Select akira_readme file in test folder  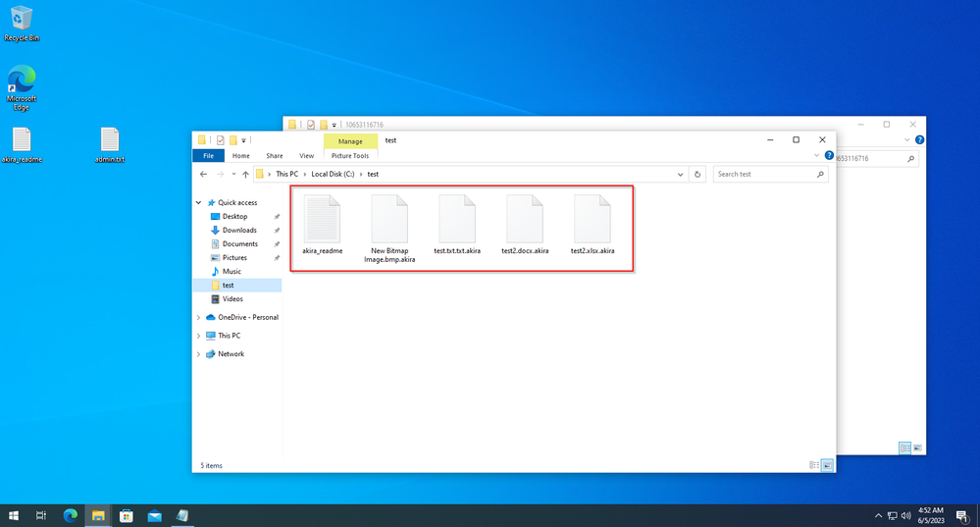tap(323, 225)
